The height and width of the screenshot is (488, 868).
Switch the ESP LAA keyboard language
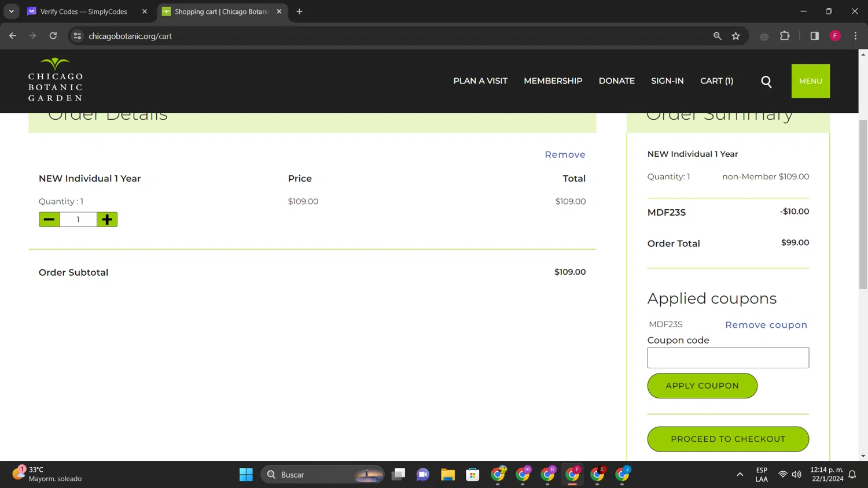[x=762, y=475]
